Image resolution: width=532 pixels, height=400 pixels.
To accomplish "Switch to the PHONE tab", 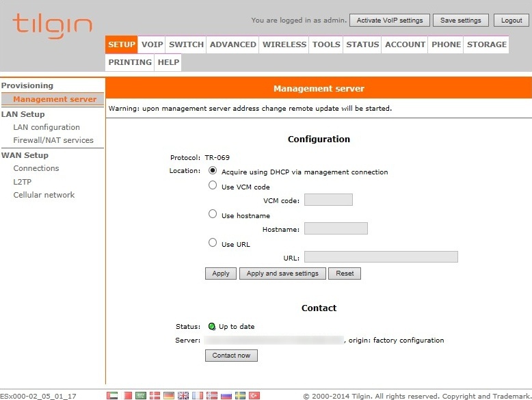I will [446, 44].
